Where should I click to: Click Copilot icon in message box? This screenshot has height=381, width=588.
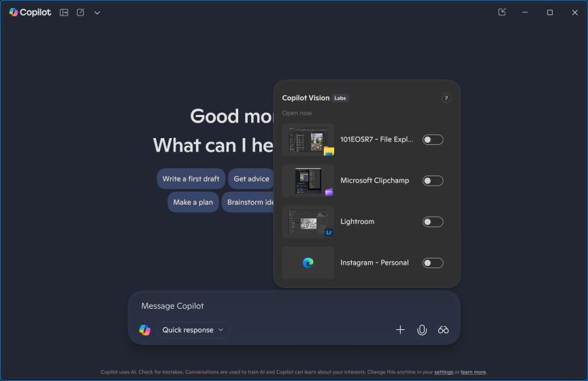coord(145,330)
